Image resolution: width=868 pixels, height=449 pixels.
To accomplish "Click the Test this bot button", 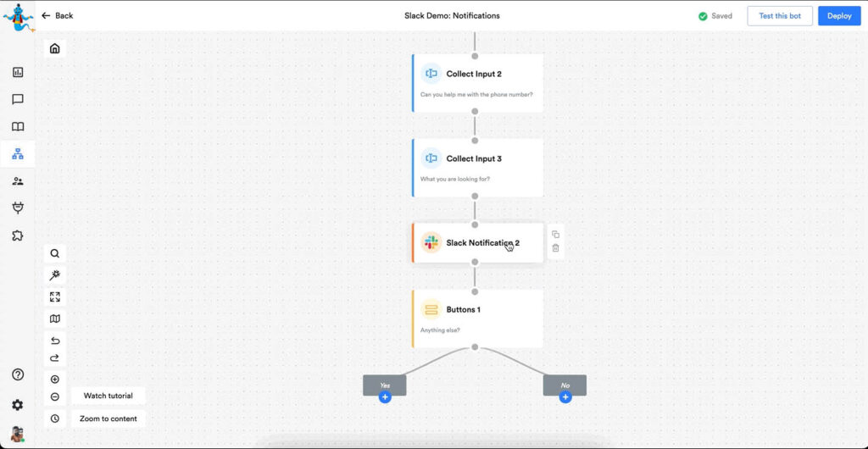I will 779,16.
